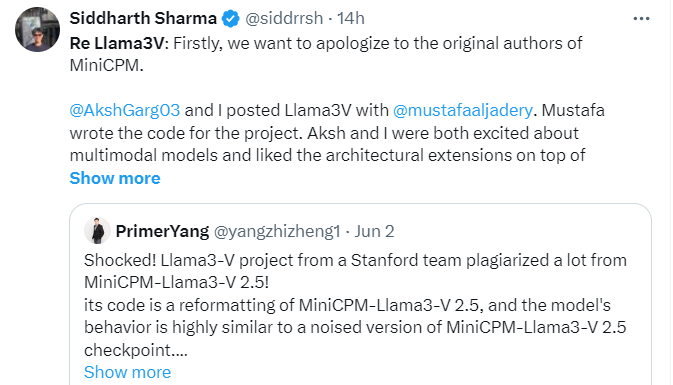Click the Siddharth Sharma display name
Screen dimensions: 673x385
click(x=143, y=18)
